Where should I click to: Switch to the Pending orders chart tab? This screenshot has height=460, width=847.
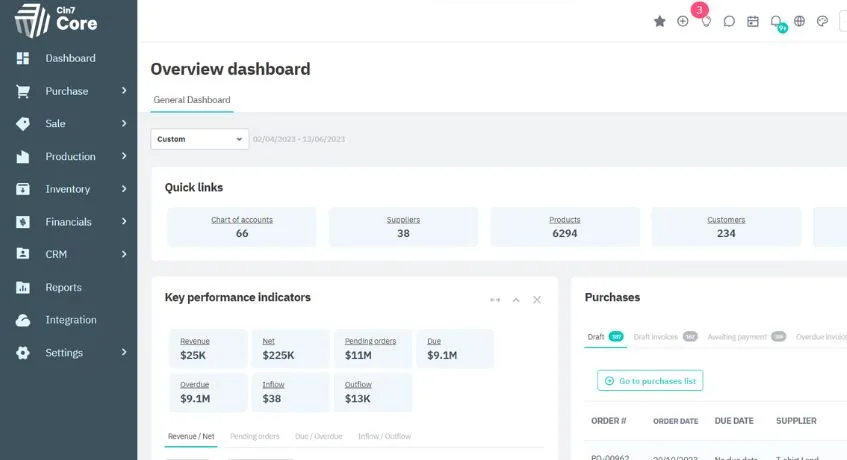(254, 436)
